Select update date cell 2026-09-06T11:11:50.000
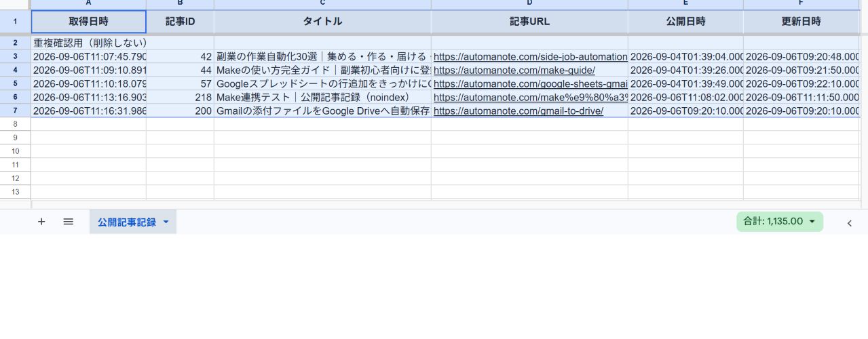Image resolution: width=868 pixels, height=339 pixels. (801, 98)
